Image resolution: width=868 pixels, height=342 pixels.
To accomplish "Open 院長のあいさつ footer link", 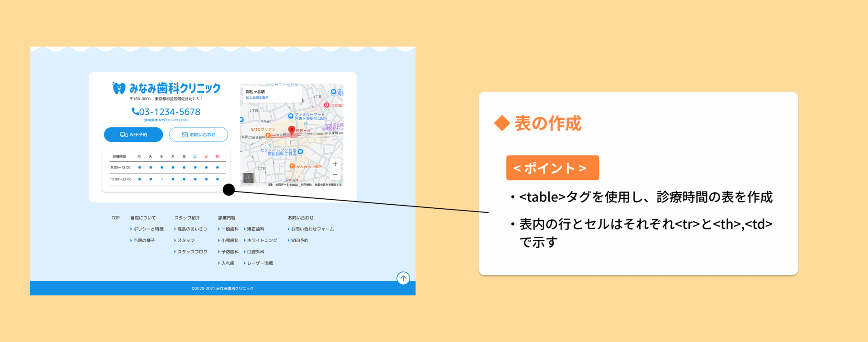I will [192, 229].
